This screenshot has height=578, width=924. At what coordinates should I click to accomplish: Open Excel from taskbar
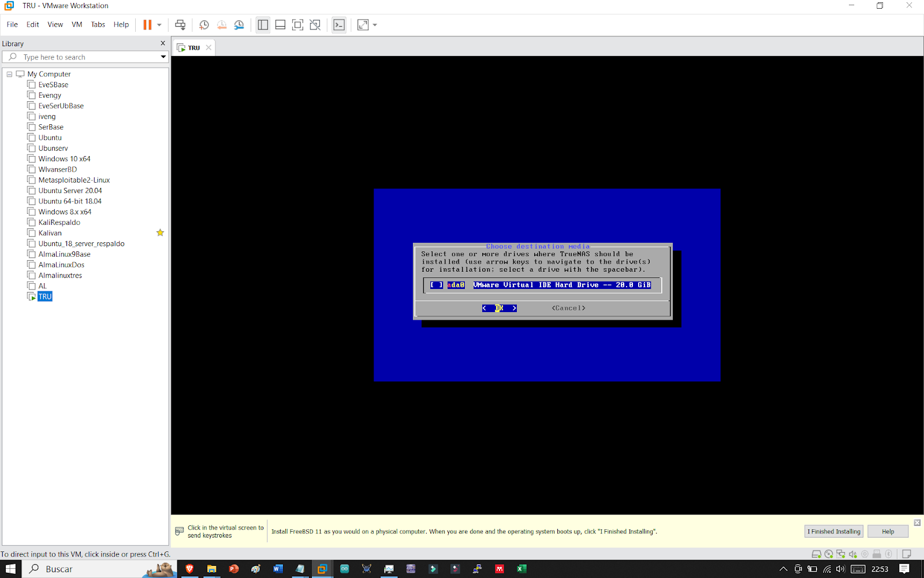[521, 569]
